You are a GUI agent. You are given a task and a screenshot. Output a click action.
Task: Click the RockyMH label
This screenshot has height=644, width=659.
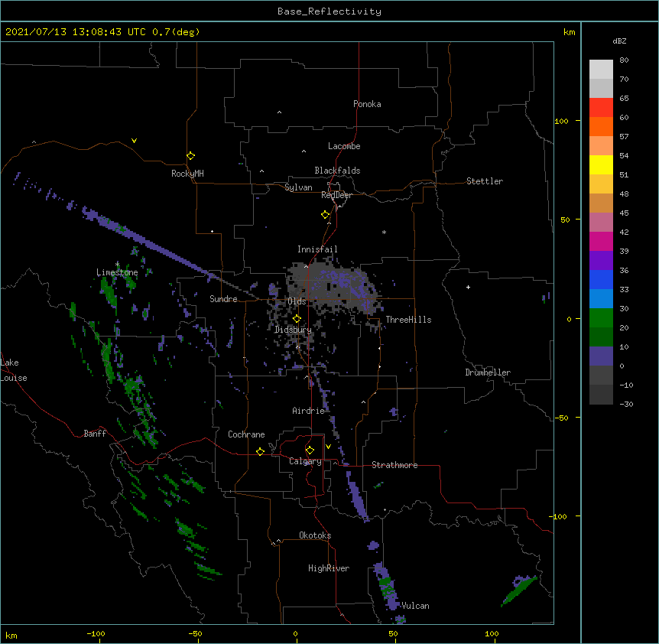pyautogui.click(x=187, y=174)
